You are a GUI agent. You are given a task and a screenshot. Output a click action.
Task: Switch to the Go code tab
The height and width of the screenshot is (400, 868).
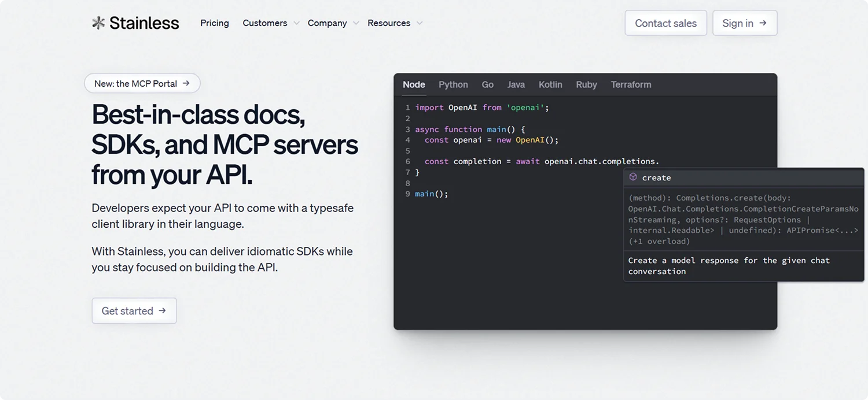point(488,84)
